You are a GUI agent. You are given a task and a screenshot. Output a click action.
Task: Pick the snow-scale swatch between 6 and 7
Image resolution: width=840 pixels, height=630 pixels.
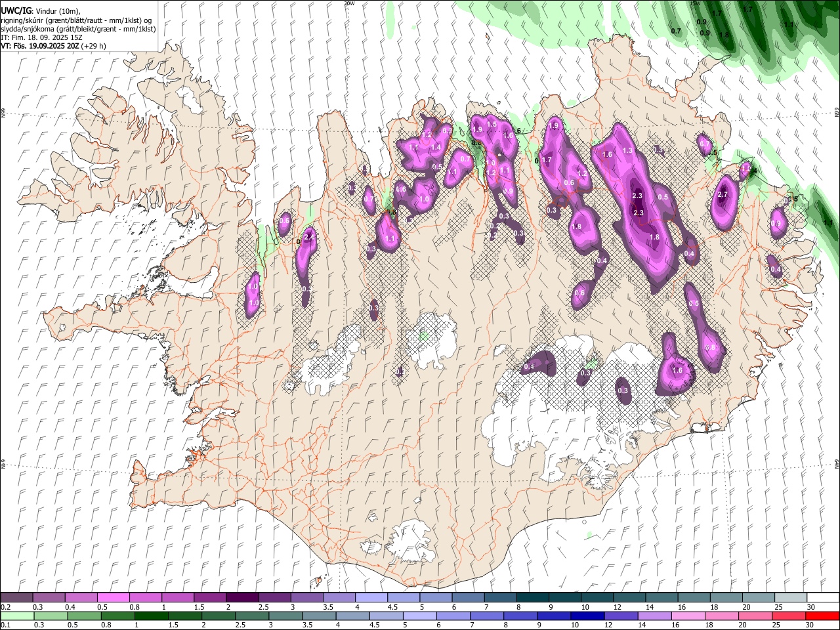point(469,597)
